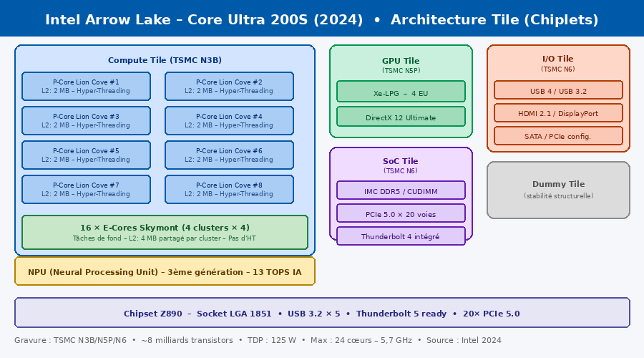The width and height of the screenshot is (644, 358).
Task: Select the stabilité structurelle caption
Action: coord(558,196)
